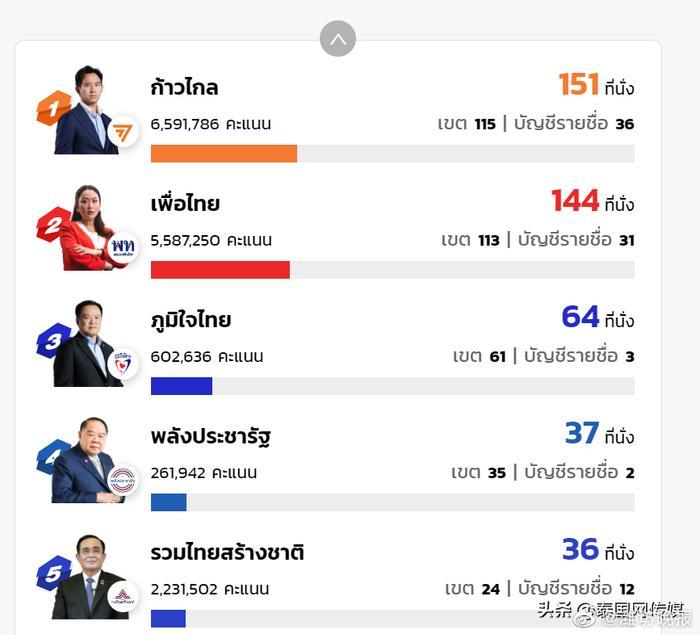Image resolution: width=700 pixels, height=635 pixels.
Task: Open the ก้าวไกล party name link
Action: (184, 88)
